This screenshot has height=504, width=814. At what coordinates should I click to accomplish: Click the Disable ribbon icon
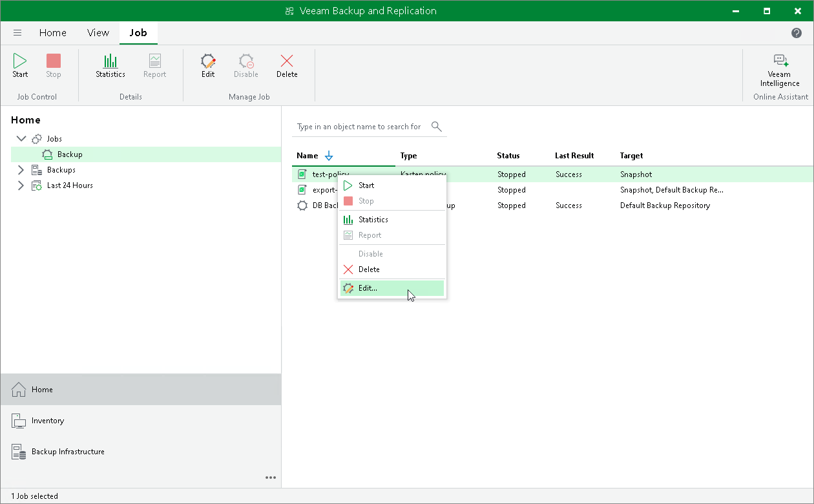point(246,61)
